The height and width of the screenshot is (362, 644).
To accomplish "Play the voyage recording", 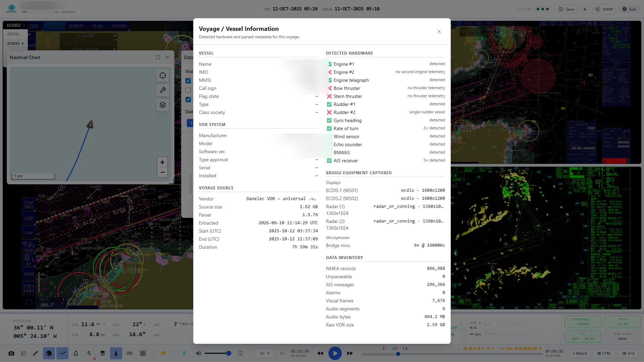I will [x=335, y=353].
